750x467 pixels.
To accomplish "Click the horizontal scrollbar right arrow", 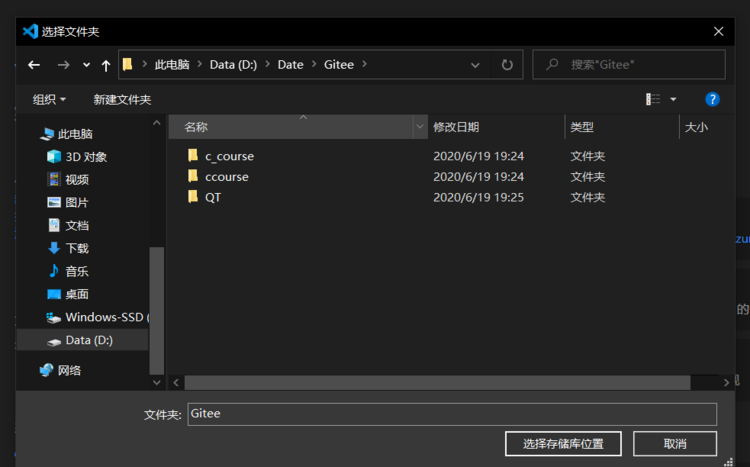I will [x=726, y=382].
